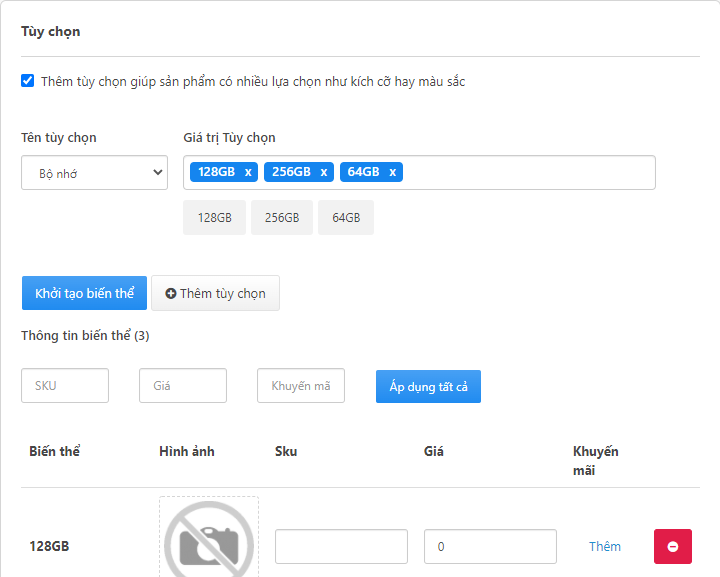Click the Áp dụng tất cả button
Screen dimensions: 720x577
(x=428, y=387)
